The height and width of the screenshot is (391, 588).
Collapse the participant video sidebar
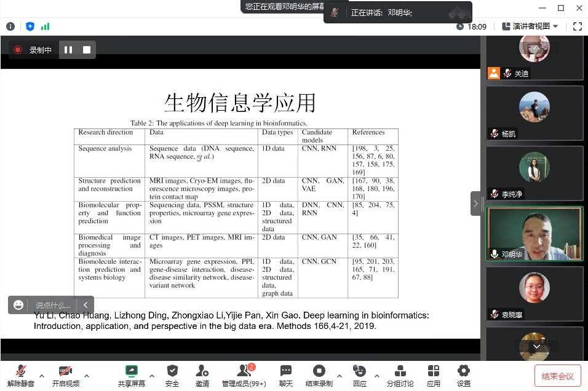(475, 203)
